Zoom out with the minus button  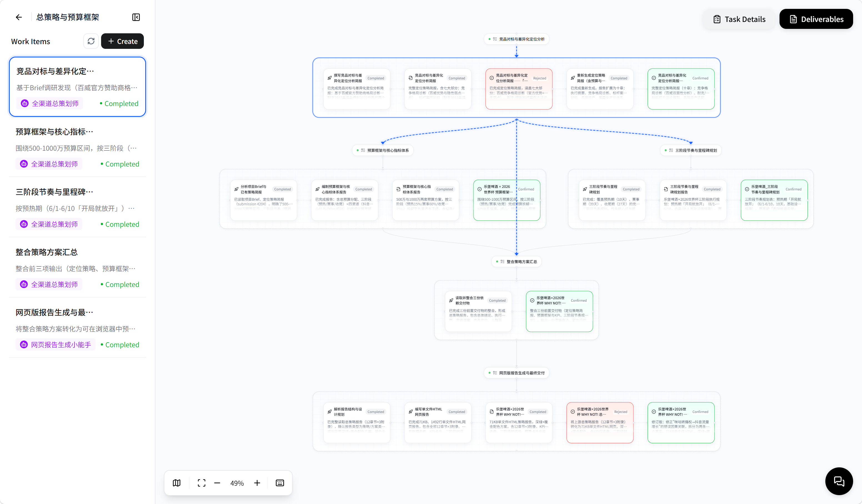[x=217, y=483]
